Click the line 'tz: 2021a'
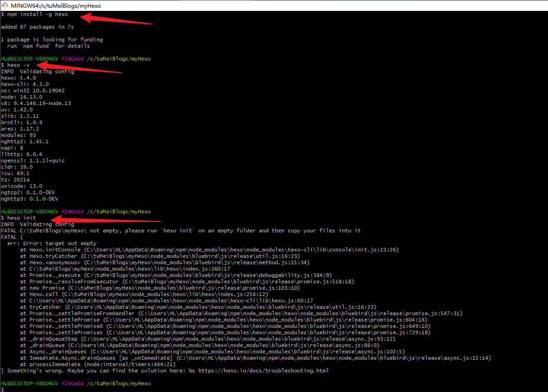Screen dimensions: 548x392 tap(15, 180)
